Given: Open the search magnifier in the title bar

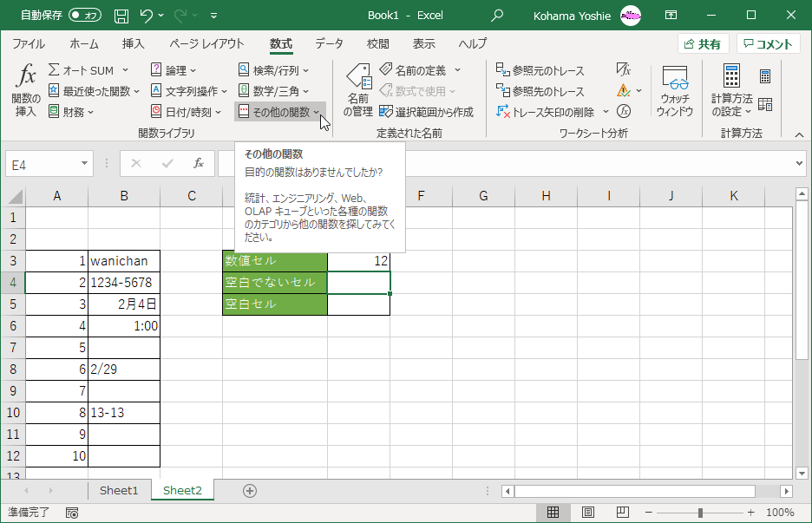Looking at the screenshot, I should (496, 16).
